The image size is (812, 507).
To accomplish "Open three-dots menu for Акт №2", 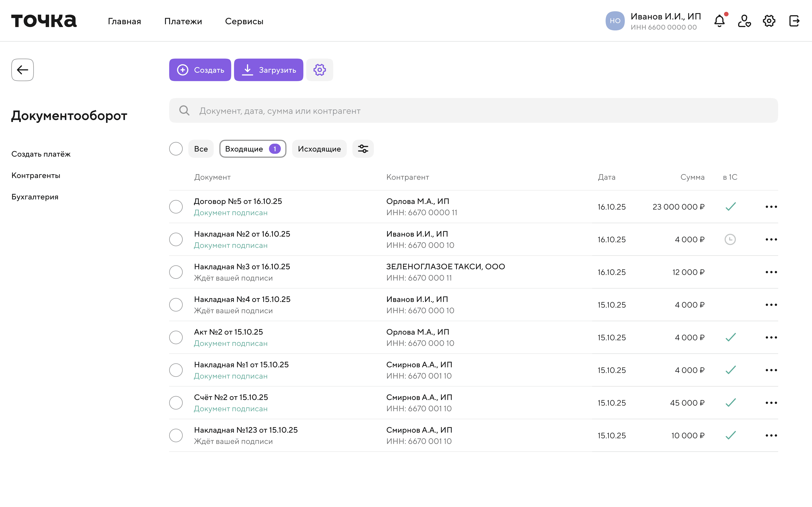I will pyautogui.click(x=771, y=337).
